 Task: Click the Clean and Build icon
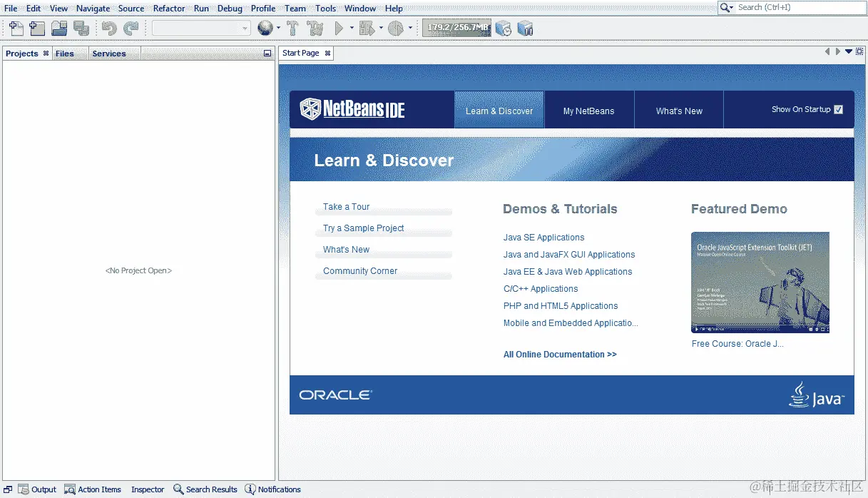coord(315,29)
